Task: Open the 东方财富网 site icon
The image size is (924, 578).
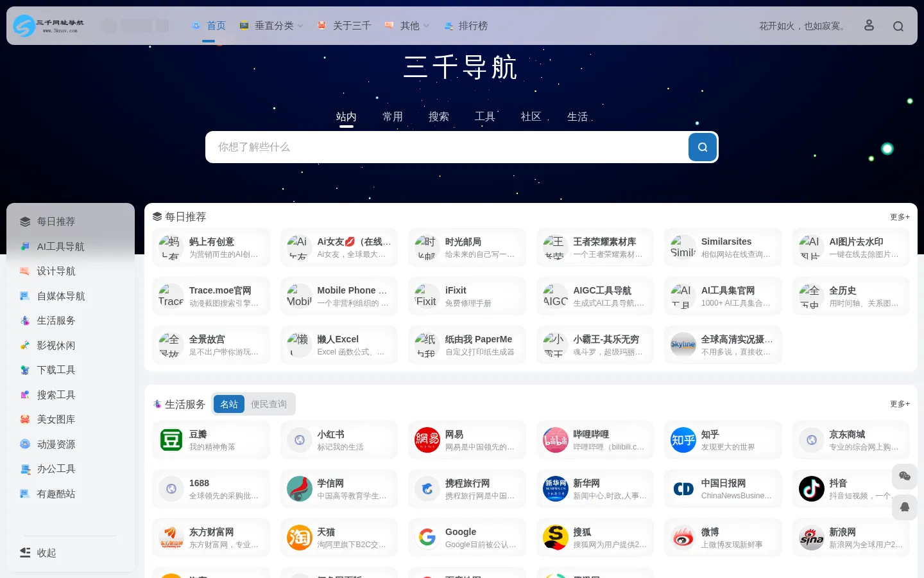Action: pyautogui.click(x=171, y=538)
